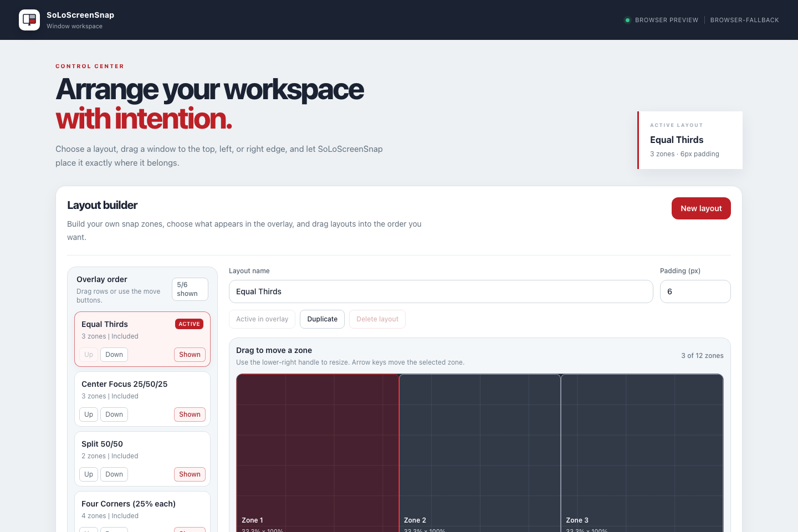Click the "BROWSER-FALLBACK" label
The height and width of the screenshot is (532, 798).
click(x=744, y=20)
